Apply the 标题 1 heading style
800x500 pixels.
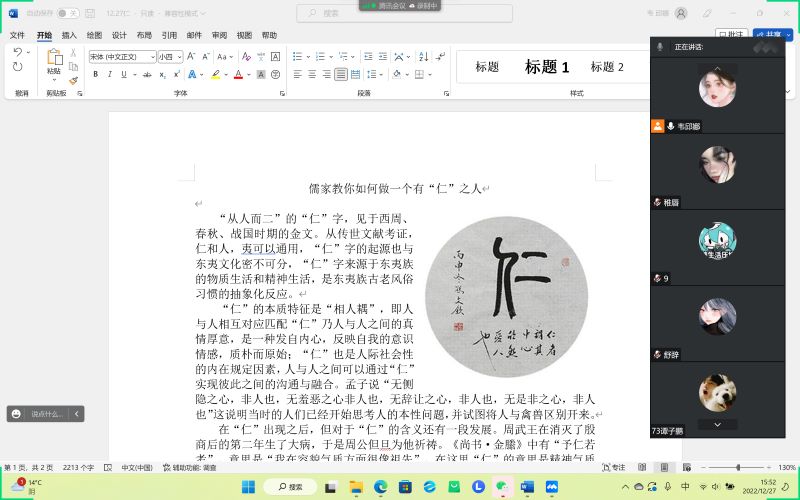point(547,67)
